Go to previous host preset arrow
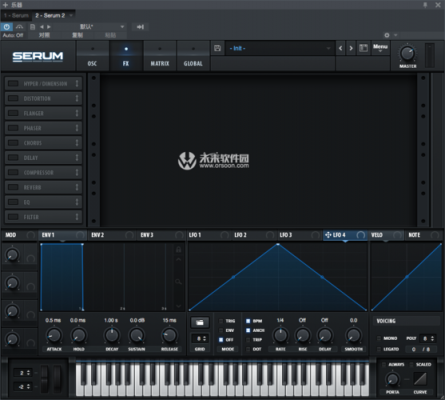 (42, 27)
